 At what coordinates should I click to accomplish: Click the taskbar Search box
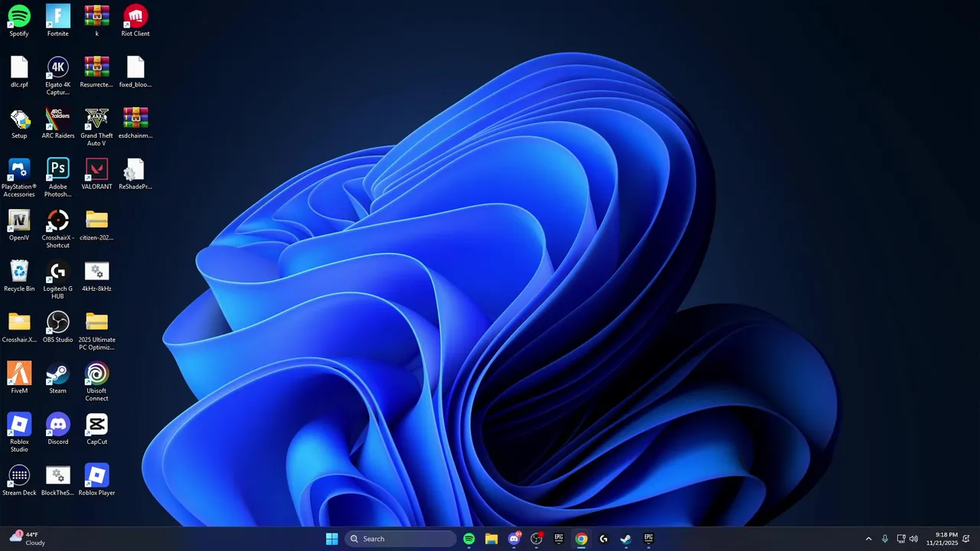[x=400, y=539]
